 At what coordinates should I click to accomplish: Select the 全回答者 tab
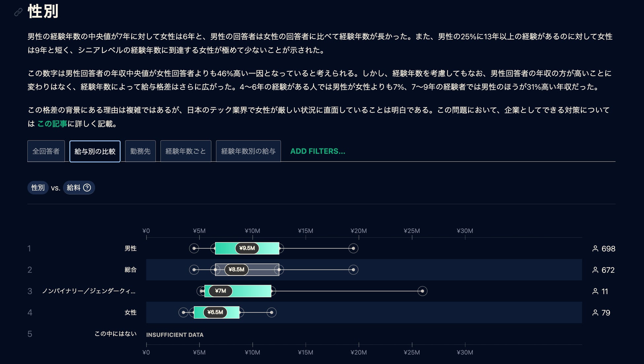click(46, 151)
